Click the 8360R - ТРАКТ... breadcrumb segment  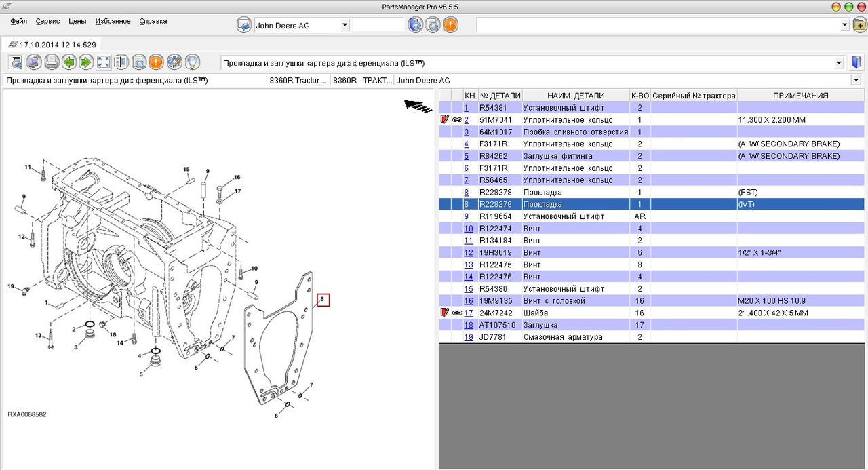[x=362, y=80]
